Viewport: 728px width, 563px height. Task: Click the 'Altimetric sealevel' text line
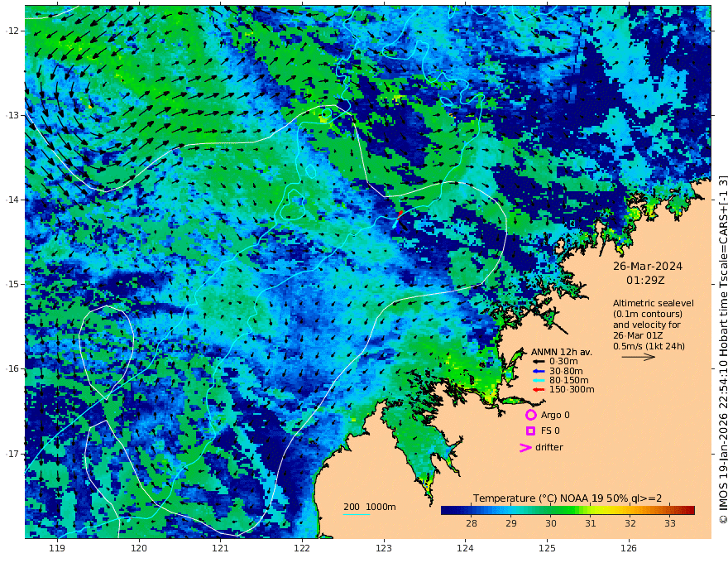tap(654, 303)
